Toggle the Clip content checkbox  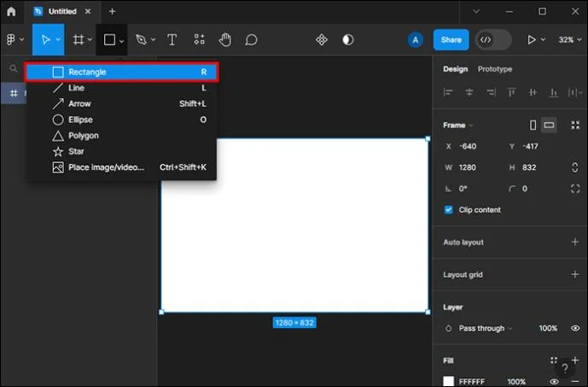[x=448, y=210]
